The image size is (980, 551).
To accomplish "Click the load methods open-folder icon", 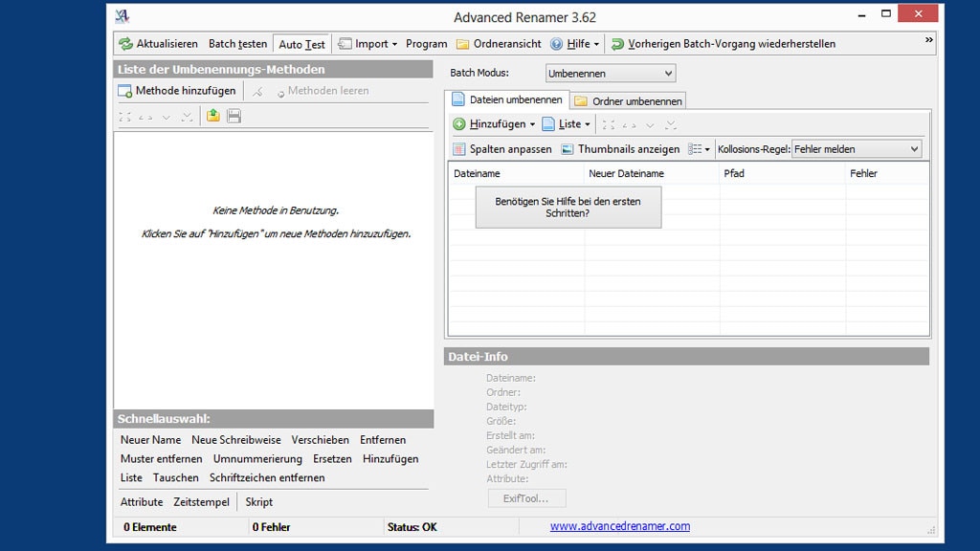I will (x=213, y=116).
